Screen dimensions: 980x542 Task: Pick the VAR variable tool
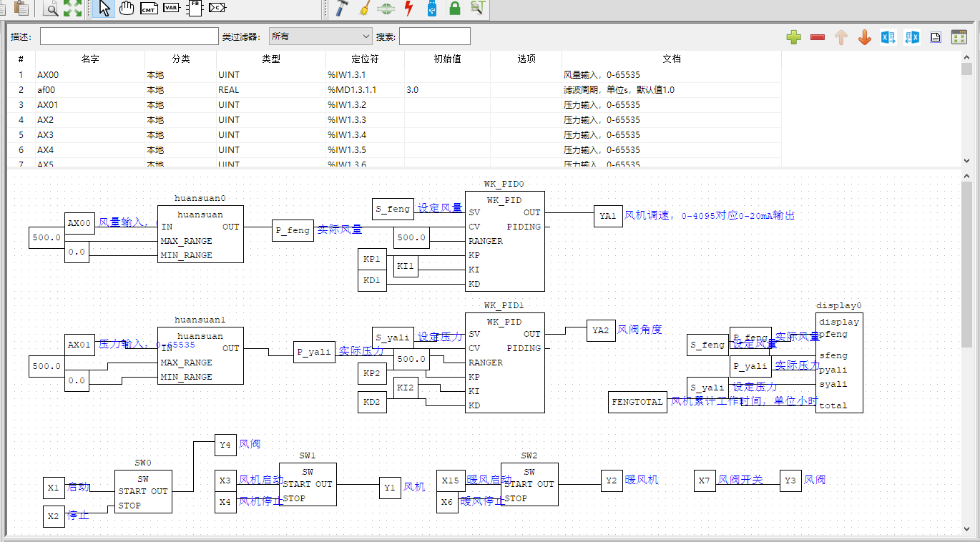tap(171, 9)
